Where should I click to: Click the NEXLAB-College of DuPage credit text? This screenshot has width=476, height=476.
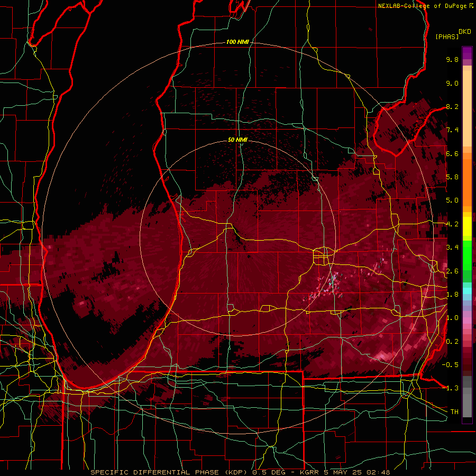423,6
